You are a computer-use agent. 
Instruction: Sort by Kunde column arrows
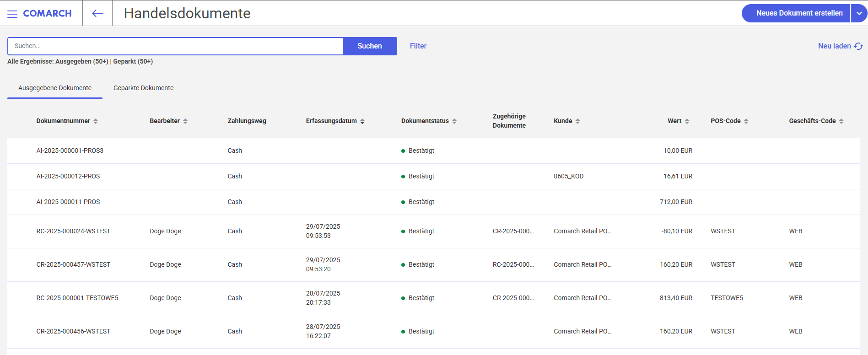click(x=577, y=121)
